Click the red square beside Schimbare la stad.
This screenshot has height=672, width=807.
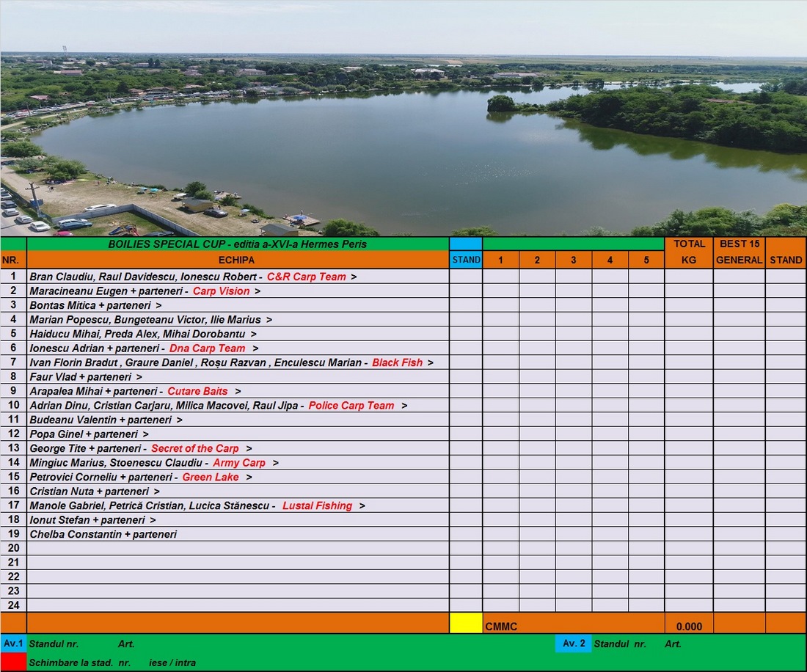click(13, 662)
